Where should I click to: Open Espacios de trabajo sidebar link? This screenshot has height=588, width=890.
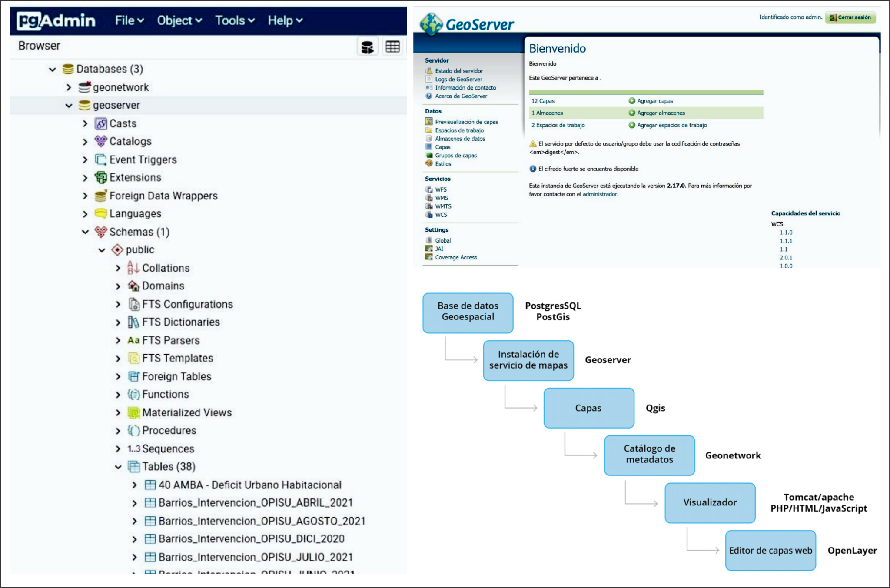(x=459, y=130)
